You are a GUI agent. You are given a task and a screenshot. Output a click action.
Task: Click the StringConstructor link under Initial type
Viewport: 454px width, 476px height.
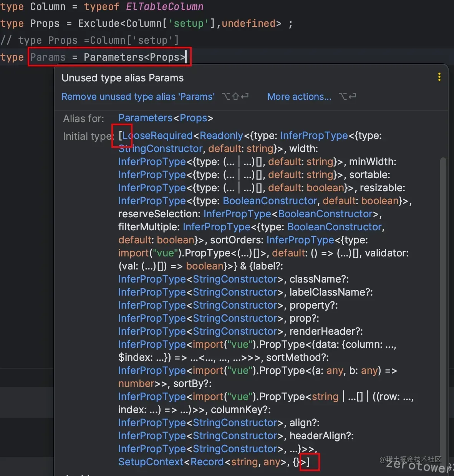coord(161,149)
